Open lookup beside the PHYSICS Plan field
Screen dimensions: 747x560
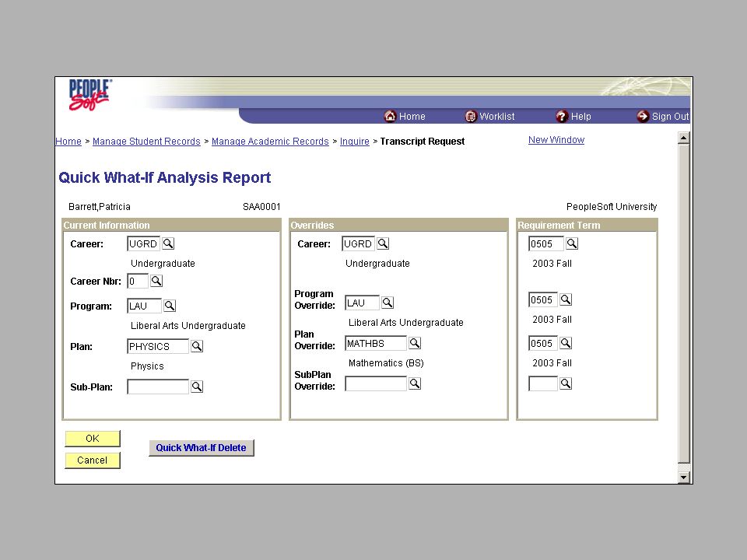coord(197,346)
